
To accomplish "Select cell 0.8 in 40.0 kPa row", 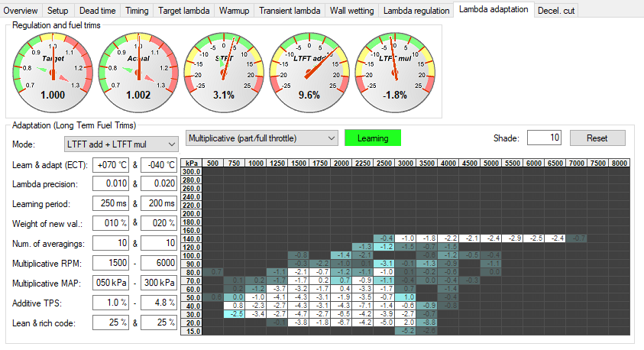I will tap(234, 306).
